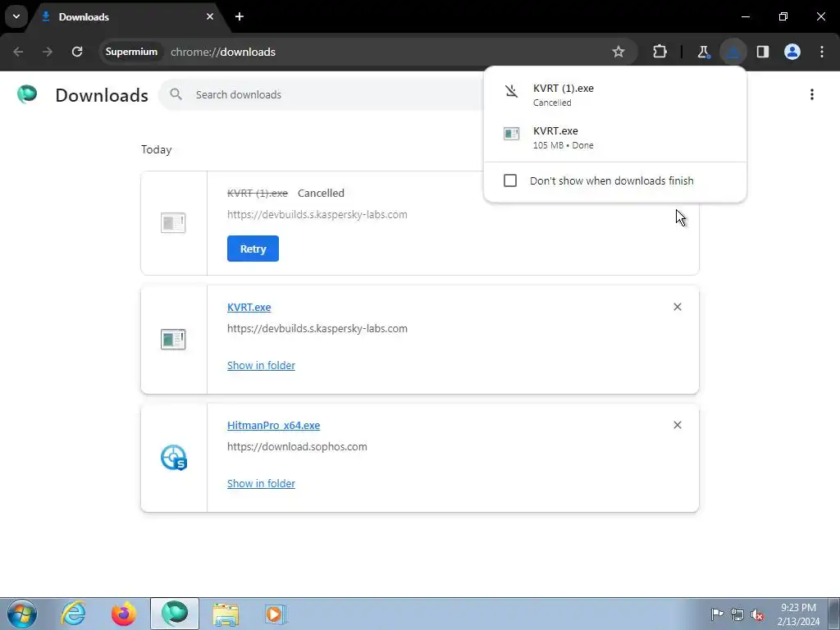840x630 pixels.
Task: Open the KVRT.exe file link
Action: (249, 307)
